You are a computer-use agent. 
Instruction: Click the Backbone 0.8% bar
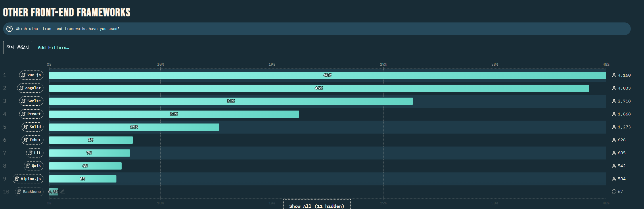click(x=53, y=192)
